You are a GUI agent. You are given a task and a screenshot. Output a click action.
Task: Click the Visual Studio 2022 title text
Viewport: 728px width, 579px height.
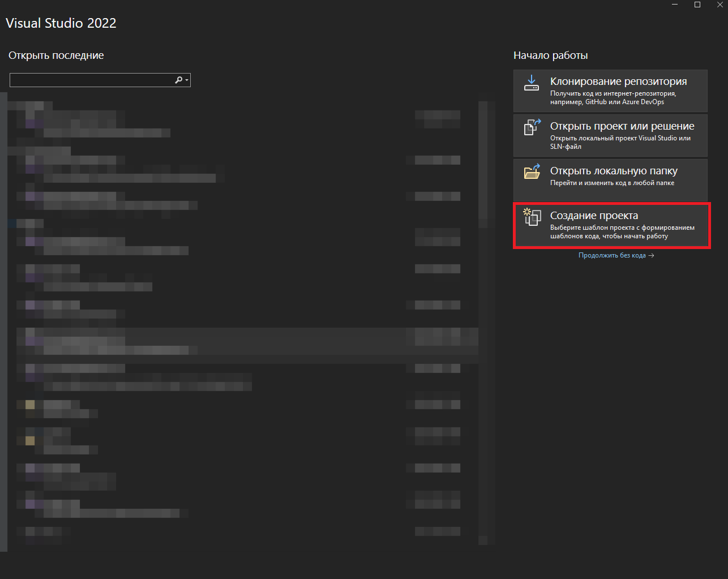click(61, 23)
